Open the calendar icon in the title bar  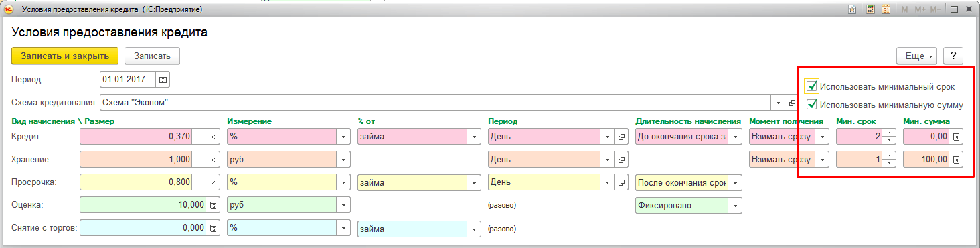coord(886,9)
